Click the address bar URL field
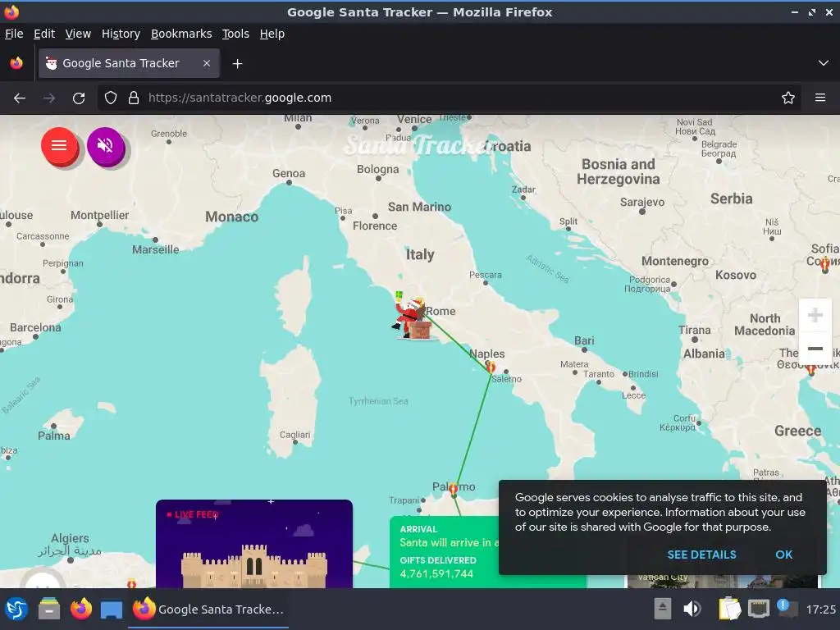Viewport: 840px width, 630px height. 449,98
